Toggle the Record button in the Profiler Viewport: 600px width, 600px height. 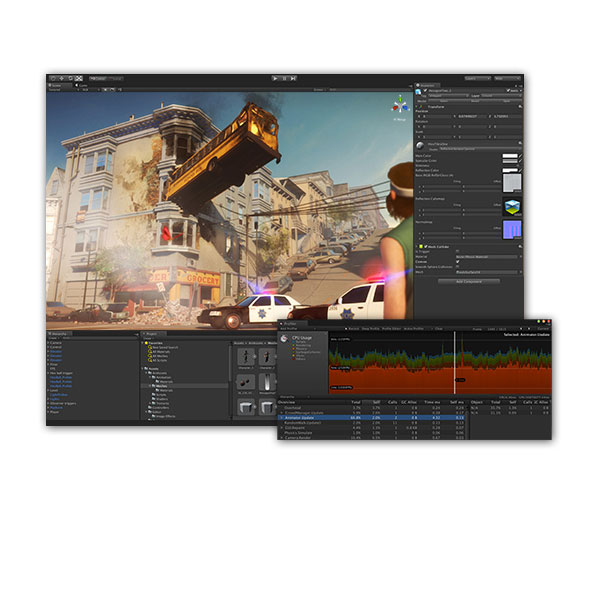coord(352,329)
